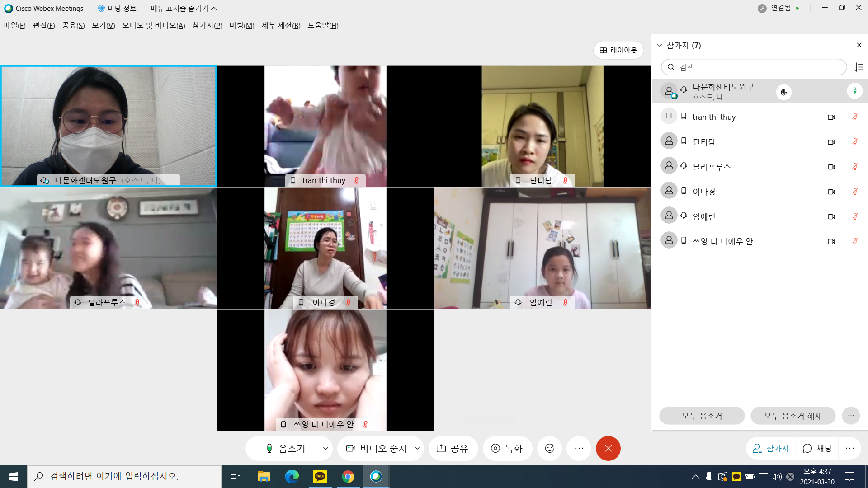The image size is (868, 488).
Task: Close the participants panel
Action: coord(859,45)
